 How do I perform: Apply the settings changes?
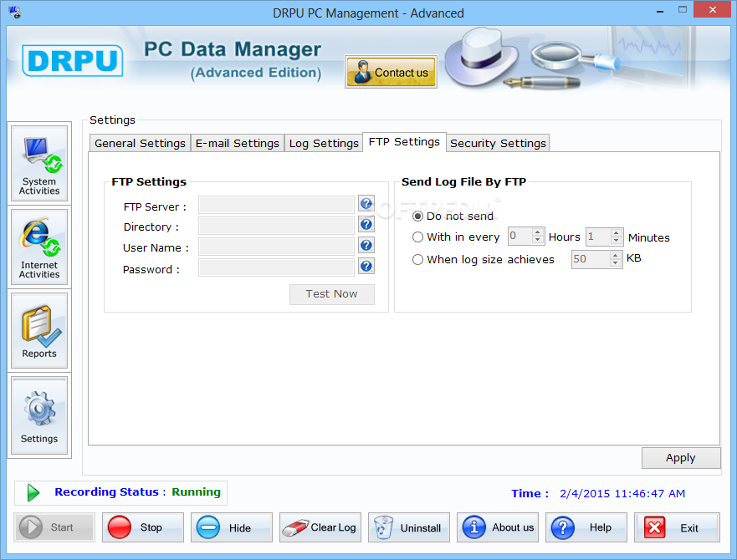coord(681,457)
